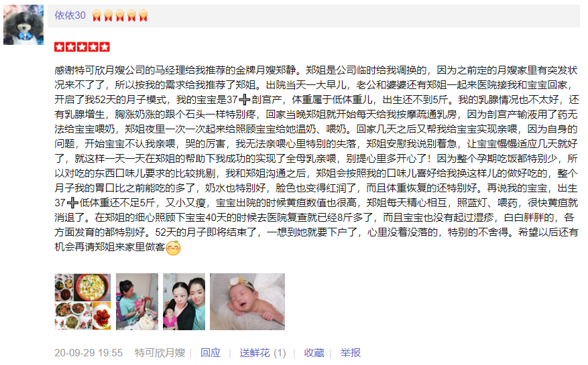Enlarge the sleeping newborn photo
Viewport: 588px width, 365px height.
pos(247,301)
